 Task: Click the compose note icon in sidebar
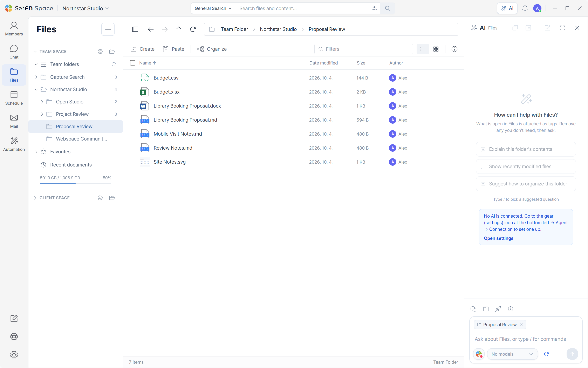pyautogui.click(x=14, y=318)
